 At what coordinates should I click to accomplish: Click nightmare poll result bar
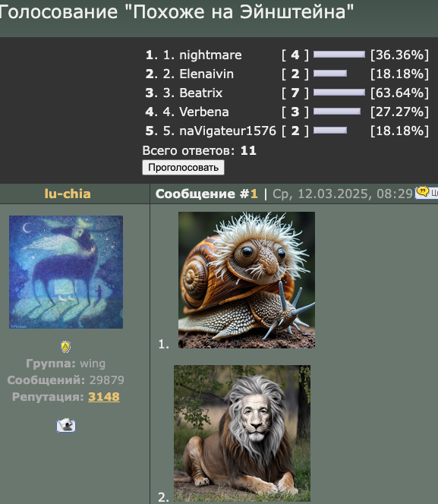click(x=339, y=55)
